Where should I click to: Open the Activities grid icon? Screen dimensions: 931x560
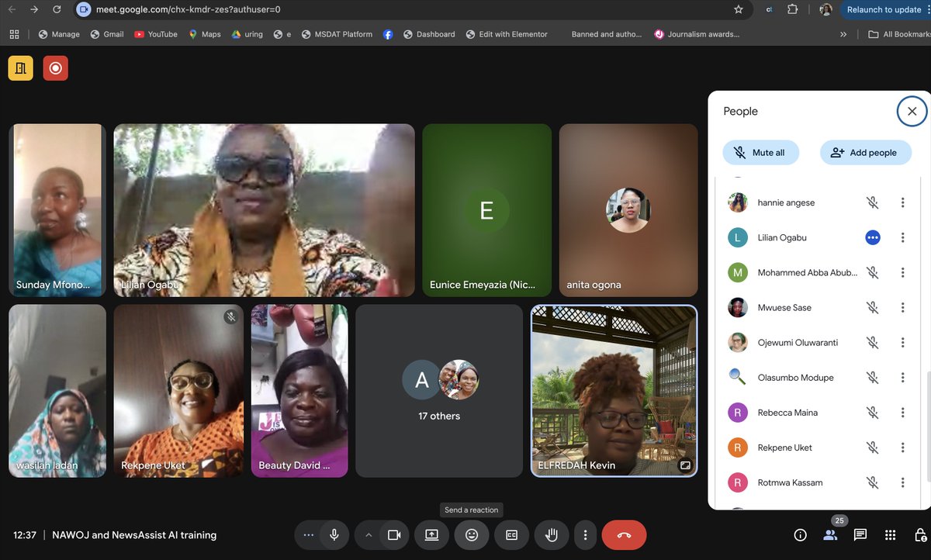tap(890, 535)
